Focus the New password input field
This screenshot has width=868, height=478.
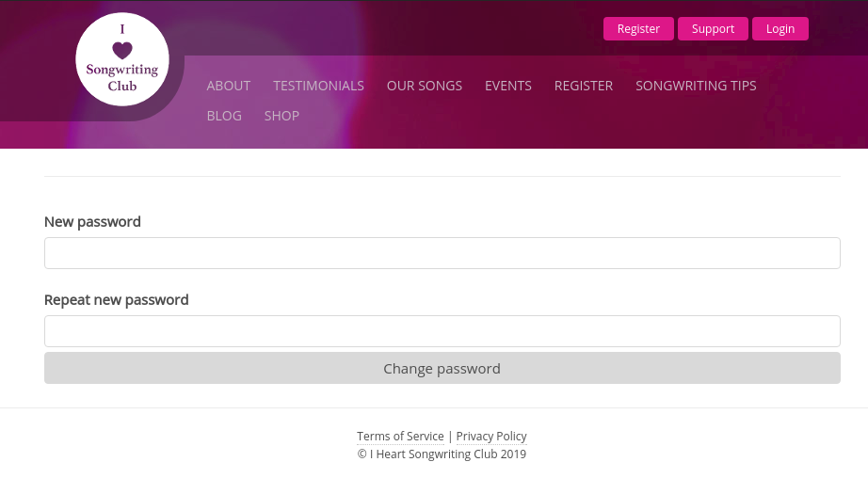pyautogui.click(x=442, y=253)
